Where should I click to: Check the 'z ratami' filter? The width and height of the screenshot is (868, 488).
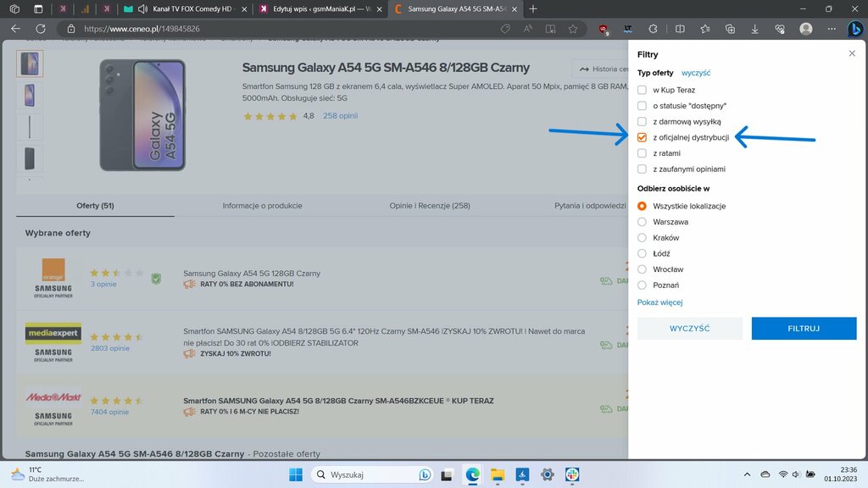pos(642,153)
